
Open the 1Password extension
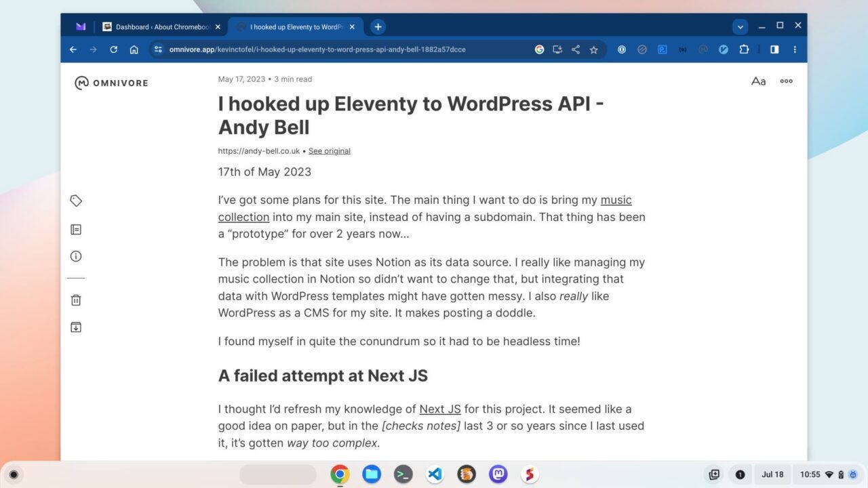tap(621, 49)
